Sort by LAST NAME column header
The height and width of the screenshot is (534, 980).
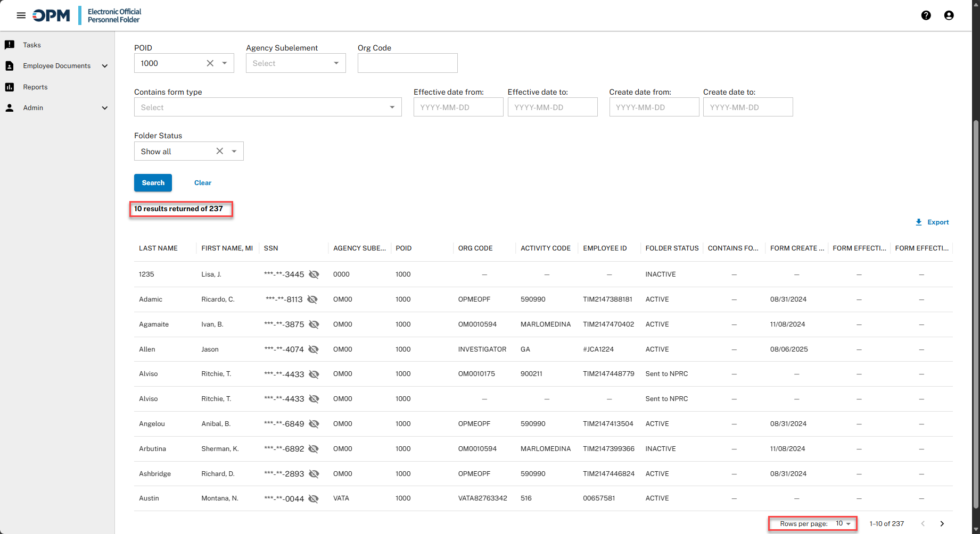pyautogui.click(x=158, y=248)
